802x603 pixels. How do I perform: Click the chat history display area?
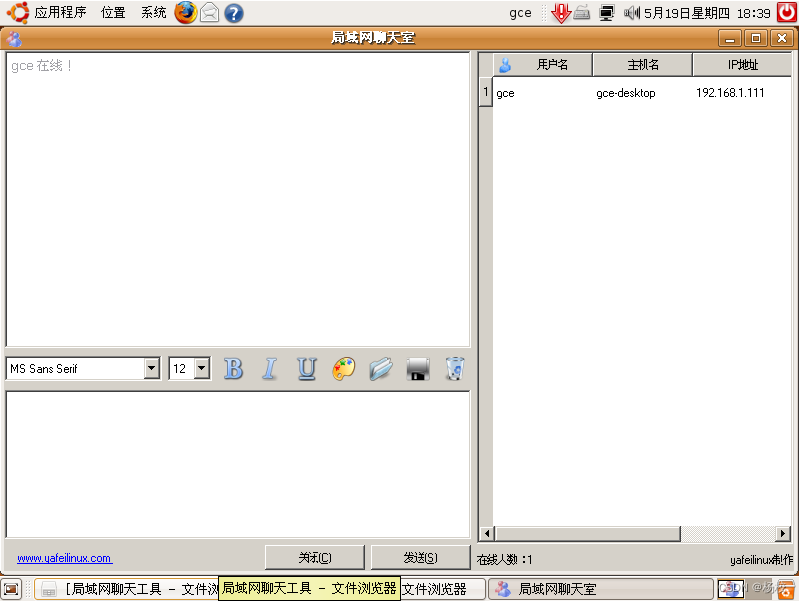pyautogui.click(x=238, y=199)
